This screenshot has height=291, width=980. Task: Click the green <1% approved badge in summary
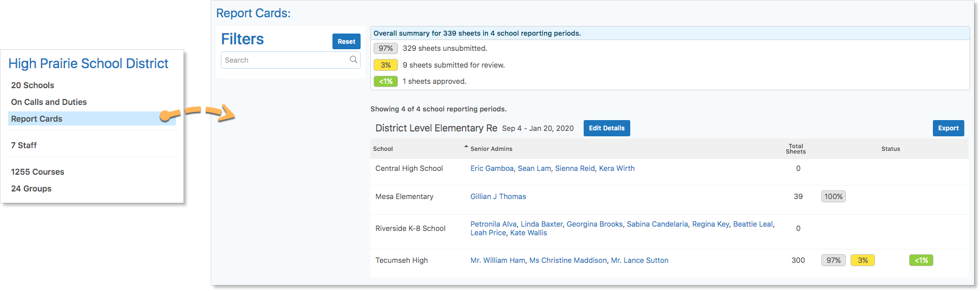coord(386,81)
